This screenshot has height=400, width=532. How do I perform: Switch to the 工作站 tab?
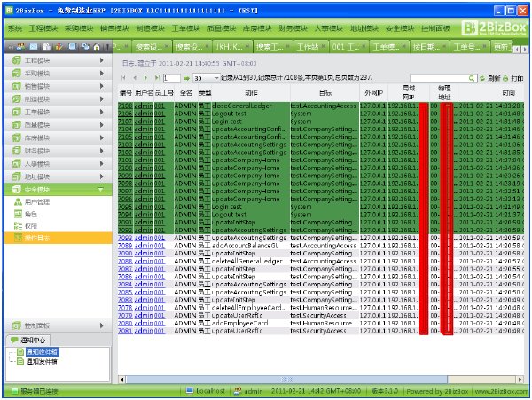[310, 47]
